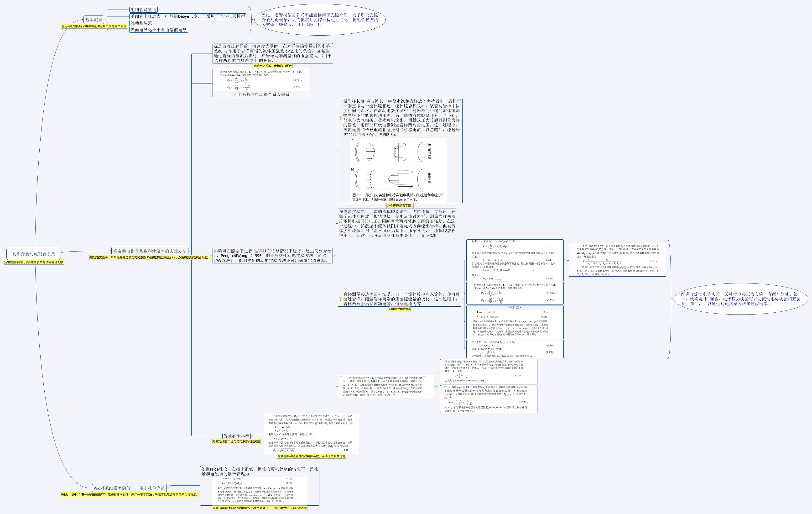Collapse children of 直接测量渗透率的方法 node

pos(463,299)
